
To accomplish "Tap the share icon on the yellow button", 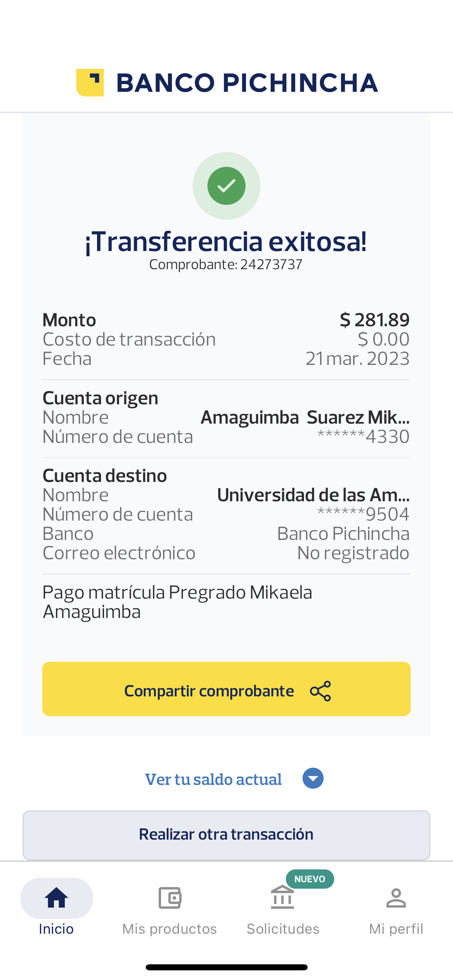I will [321, 691].
